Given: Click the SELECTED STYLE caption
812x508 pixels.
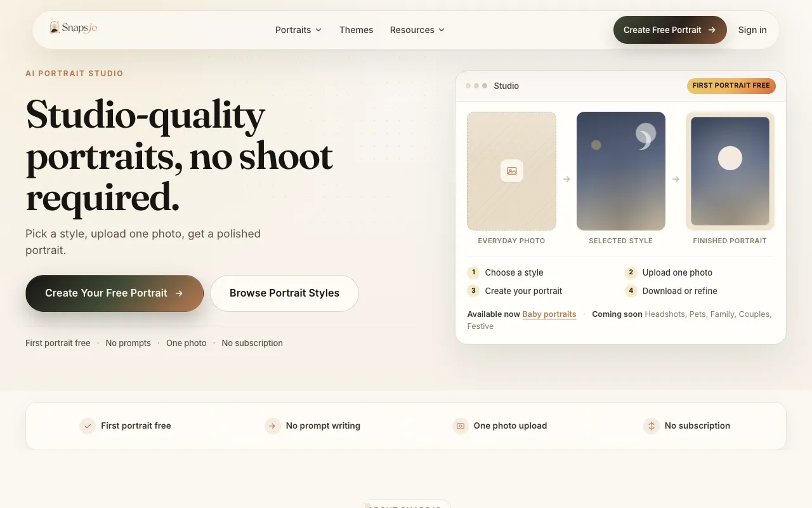Looking at the screenshot, I should point(621,241).
